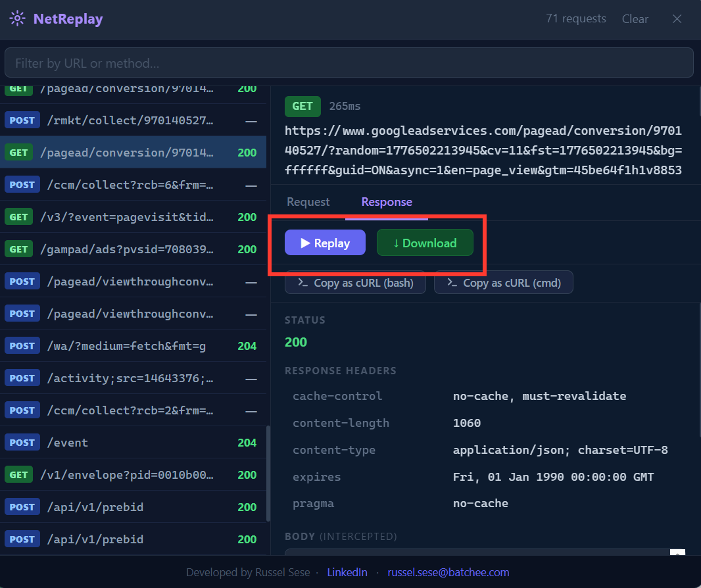This screenshot has height=588, width=701.
Task: Click the NetReplay sun logo icon
Action: [x=18, y=19]
